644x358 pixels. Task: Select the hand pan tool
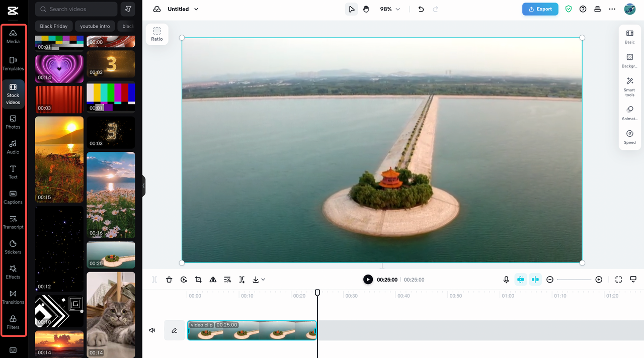click(366, 9)
